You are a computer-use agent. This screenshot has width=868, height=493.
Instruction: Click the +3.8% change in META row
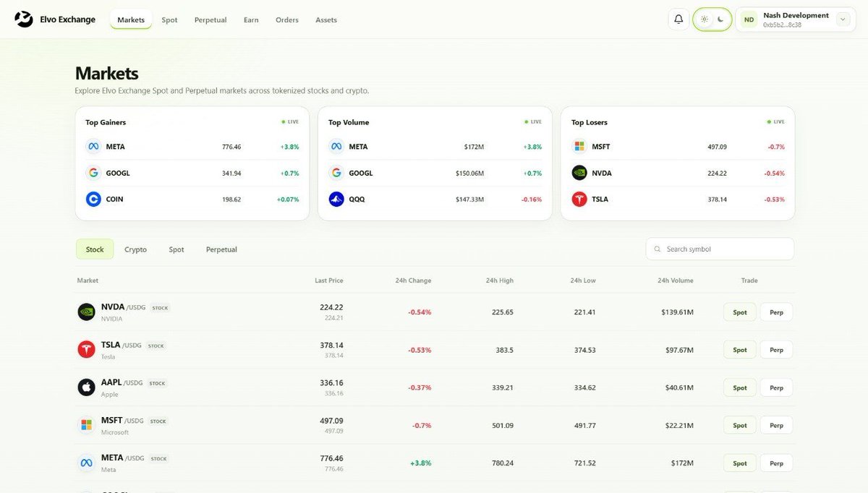point(420,463)
